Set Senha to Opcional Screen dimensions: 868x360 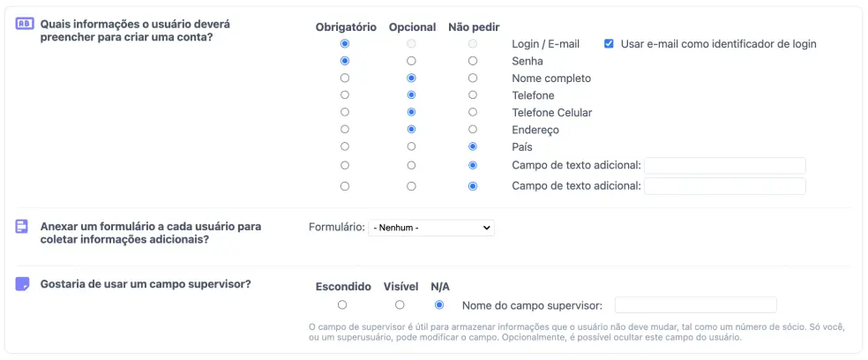[x=411, y=61]
